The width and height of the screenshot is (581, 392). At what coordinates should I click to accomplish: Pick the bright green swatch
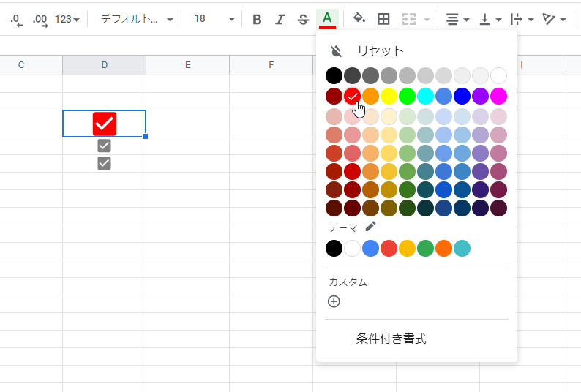tap(407, 97)
